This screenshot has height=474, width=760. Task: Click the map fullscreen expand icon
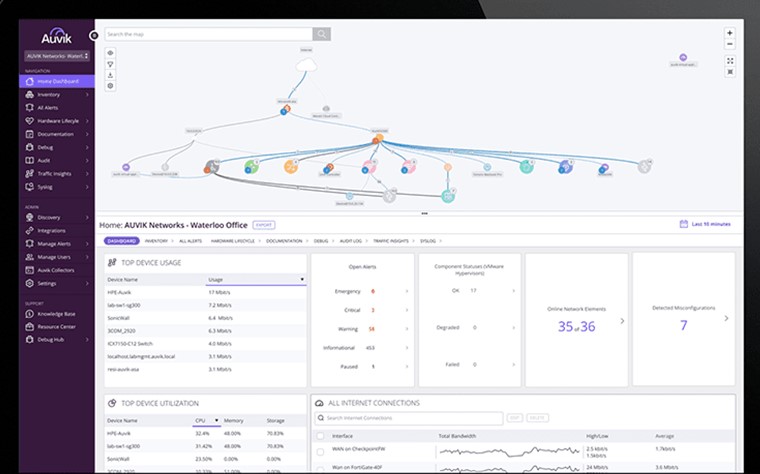pos(730,61)
